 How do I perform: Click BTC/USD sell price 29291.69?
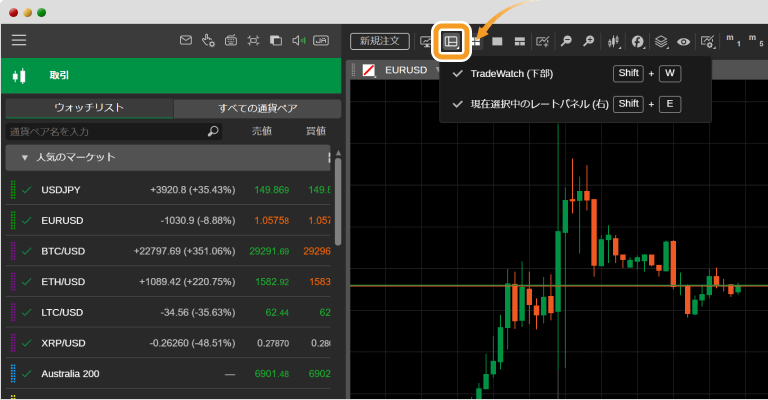point(269,251)
